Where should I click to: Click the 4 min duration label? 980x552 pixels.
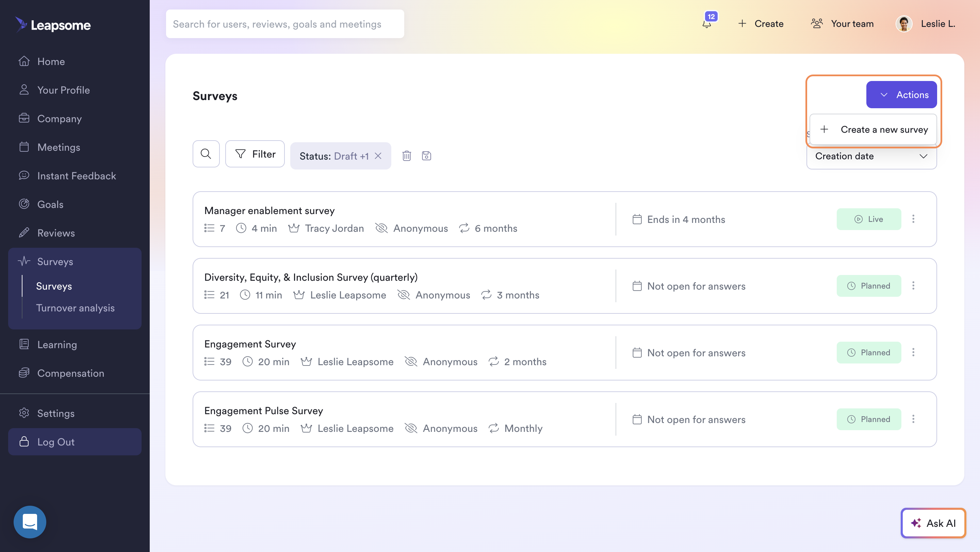point(264,228)
